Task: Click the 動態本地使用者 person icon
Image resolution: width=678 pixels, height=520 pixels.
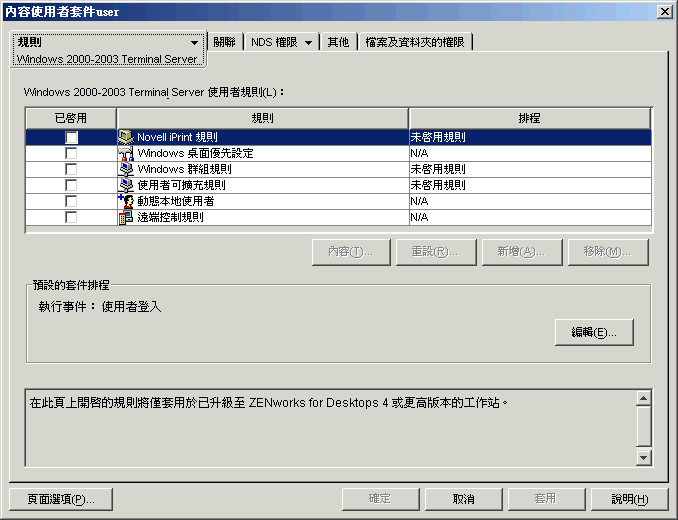Action: [126, 201]
